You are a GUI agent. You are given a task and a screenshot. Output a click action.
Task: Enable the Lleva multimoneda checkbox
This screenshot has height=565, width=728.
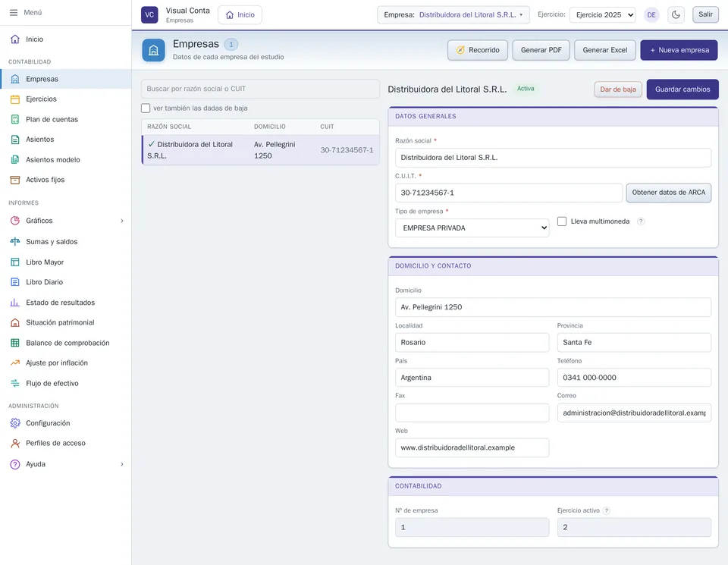pos(562,221)
